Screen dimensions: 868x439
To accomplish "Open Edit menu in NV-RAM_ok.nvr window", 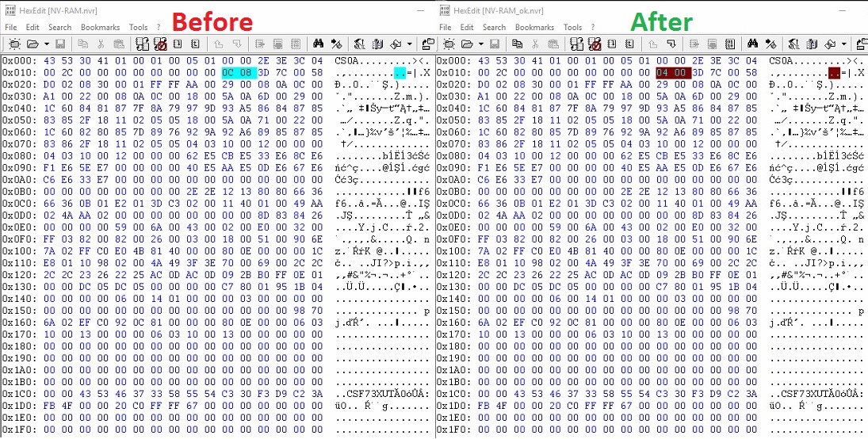I will [x=467, y=27].
